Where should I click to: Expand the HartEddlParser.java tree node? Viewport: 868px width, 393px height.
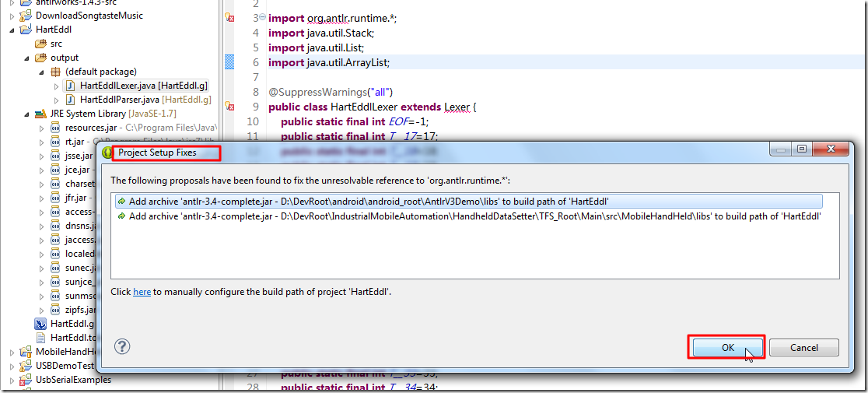coord(56,100)
